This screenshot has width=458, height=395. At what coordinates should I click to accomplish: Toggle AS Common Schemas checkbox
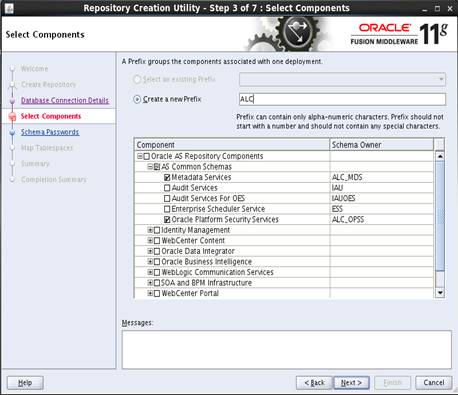click(x=157, y=167)
